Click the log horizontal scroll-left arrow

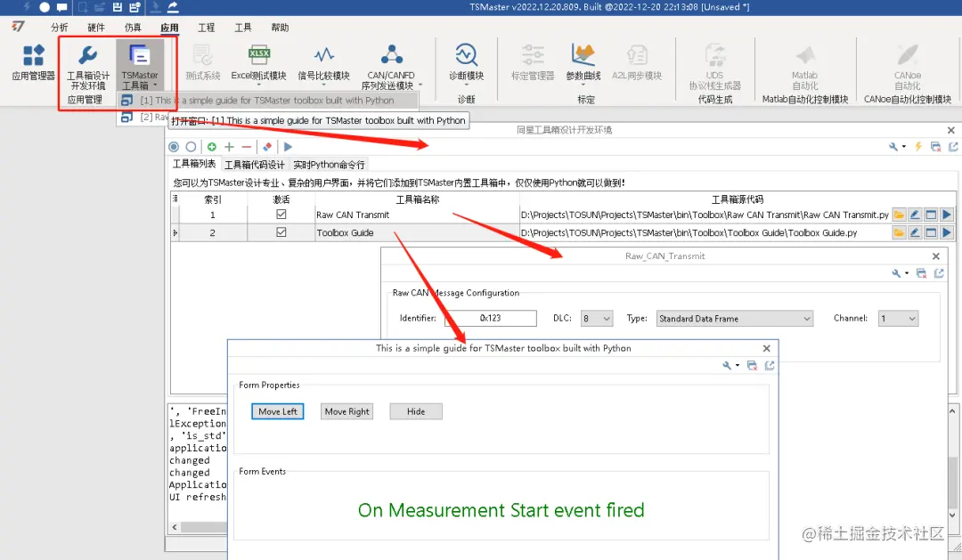pyautogui.click(x=175, y=527)
